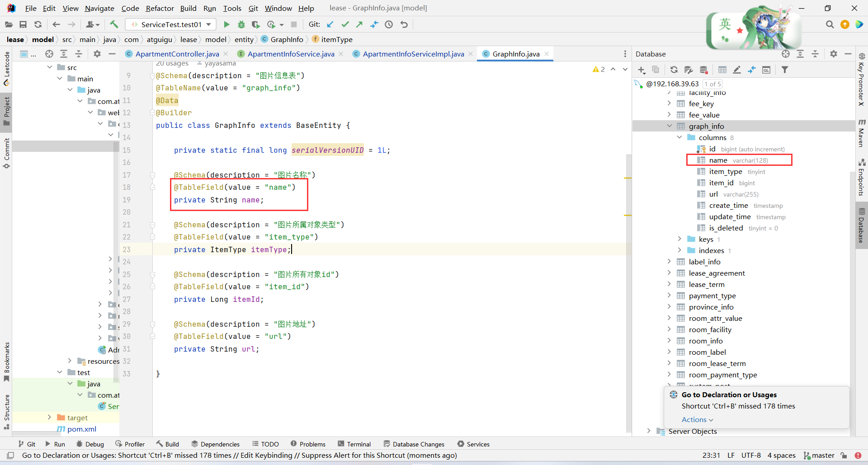The width and height of the screenshot is (868, 465).
Task: Toggle Commit tool window stripe button
Action: click(x=7, y=153)
